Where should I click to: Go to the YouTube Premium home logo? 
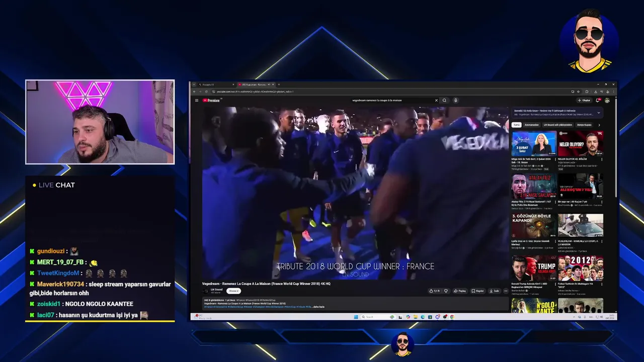pos(211,100)
